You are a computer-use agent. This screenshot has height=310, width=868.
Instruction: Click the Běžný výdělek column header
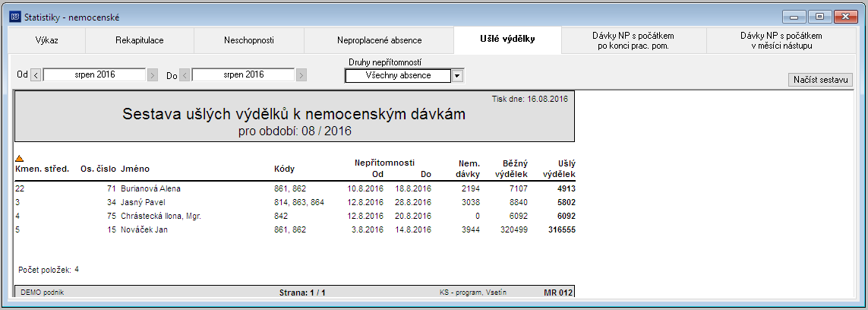(513, 169)
